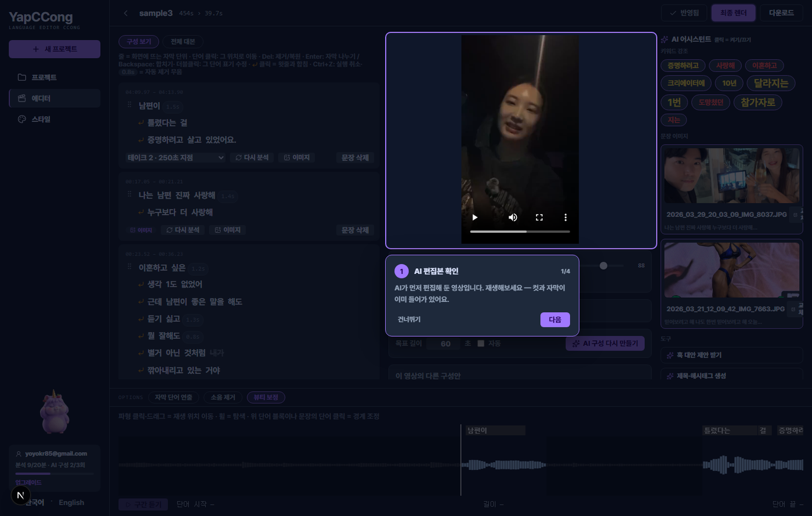Click the 업그레이드 link
The image size is (812, 516).
(28, 482)
